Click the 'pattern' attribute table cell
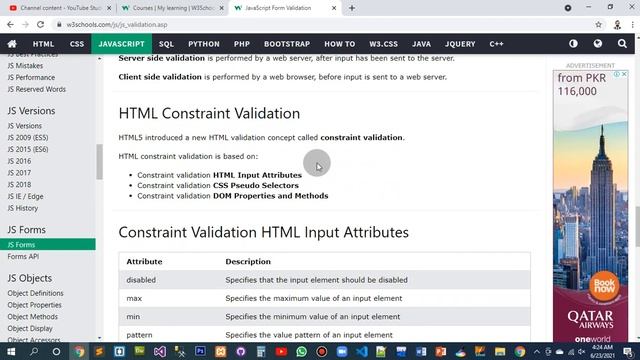The height and width of the screenshot is (360, 640). click(x=140, y=335)
